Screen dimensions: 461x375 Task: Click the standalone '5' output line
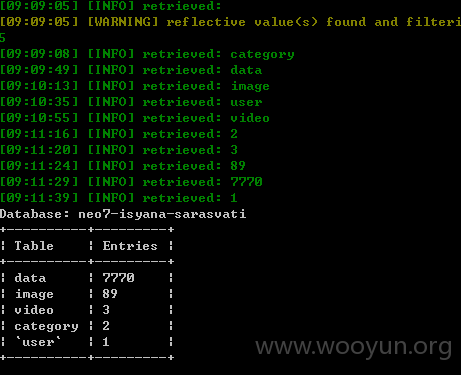point(3,38)
